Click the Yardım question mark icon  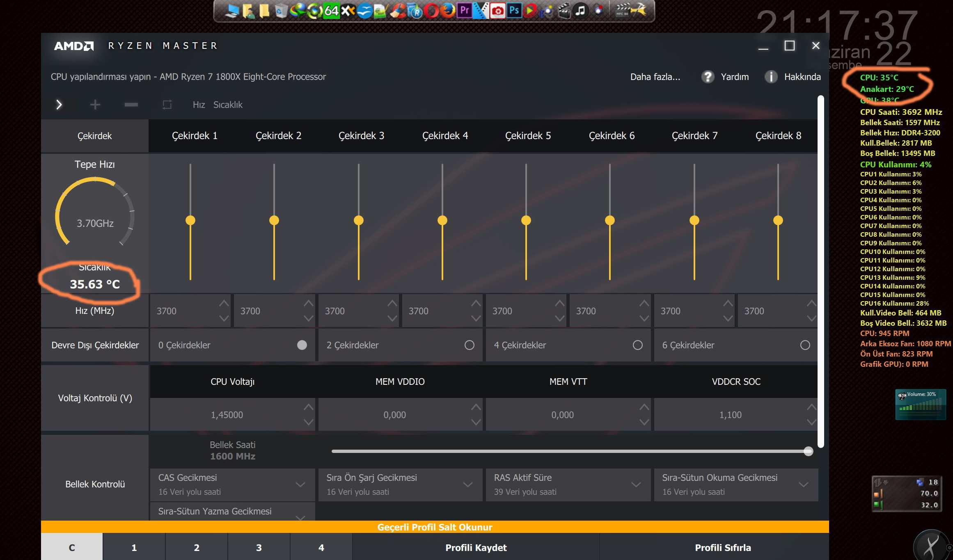(708, 77)
